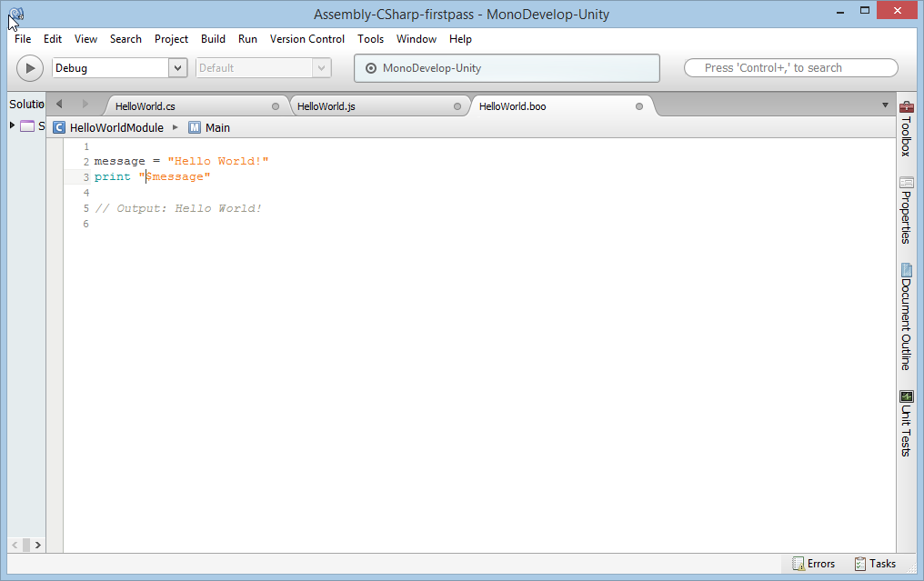
Task: Open the Tools menu
Action: click(370, 39)
